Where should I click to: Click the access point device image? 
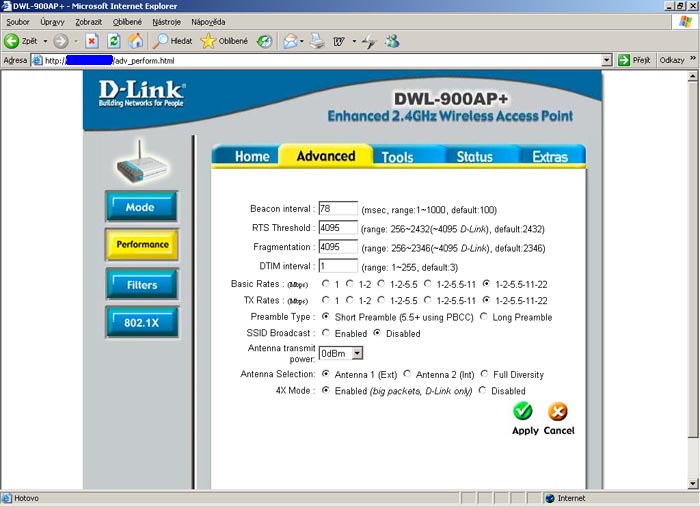click(142, 162)
